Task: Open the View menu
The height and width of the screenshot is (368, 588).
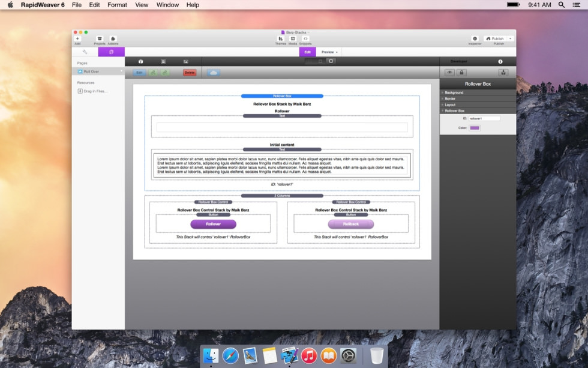Action: [142, 5]
